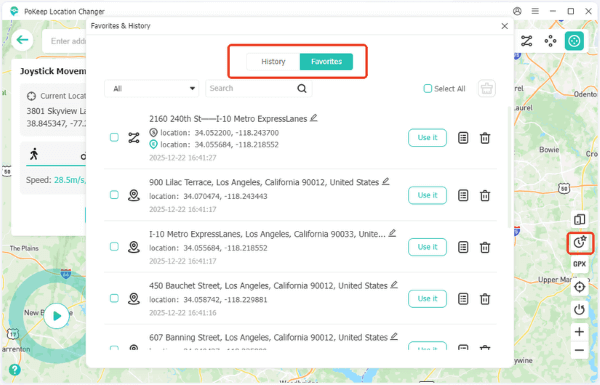Screen dimensions: 600x385
Task: Start joystick movement with play button
Action: (x=57, y=316)
